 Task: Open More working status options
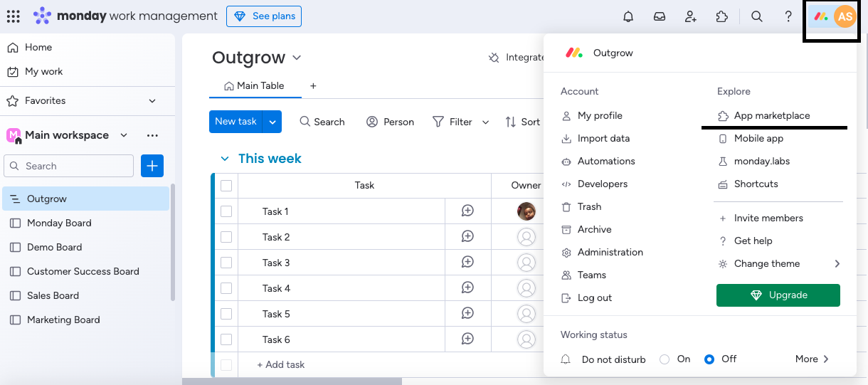[x=813, y=359]
